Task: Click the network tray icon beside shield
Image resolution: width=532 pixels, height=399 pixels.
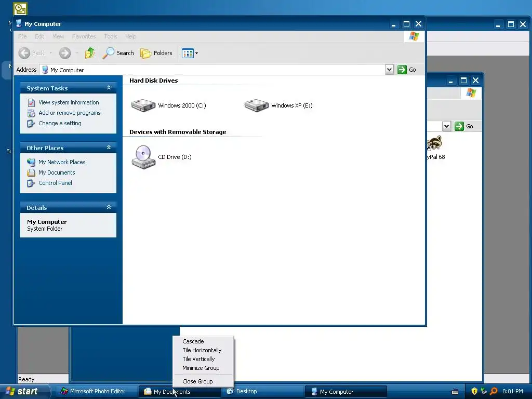Action: (x=484, y=392)
